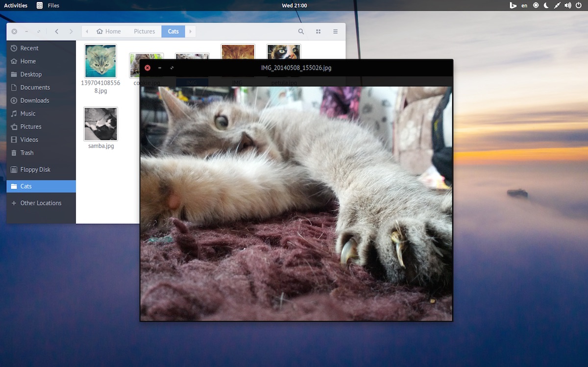Click the displayed cat photo
This screenshot has width=588, height=367.
(296, 203)
